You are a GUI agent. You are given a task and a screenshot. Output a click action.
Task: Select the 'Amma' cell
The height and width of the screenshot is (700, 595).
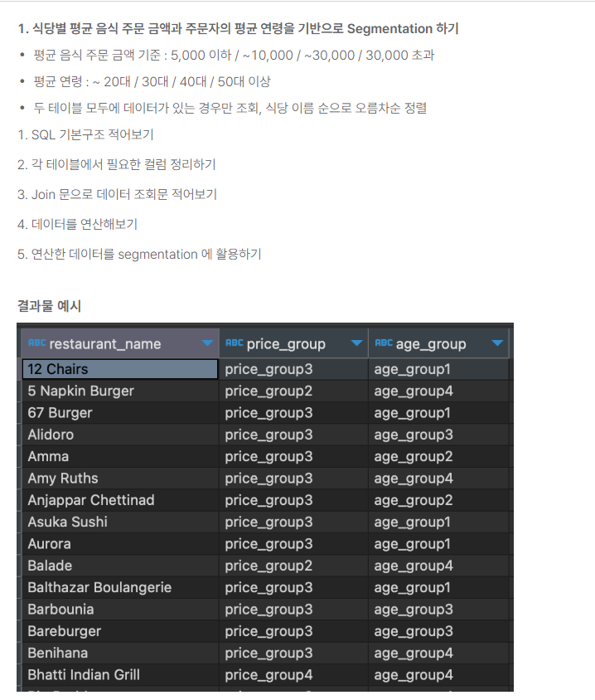[x=120, y=457]
